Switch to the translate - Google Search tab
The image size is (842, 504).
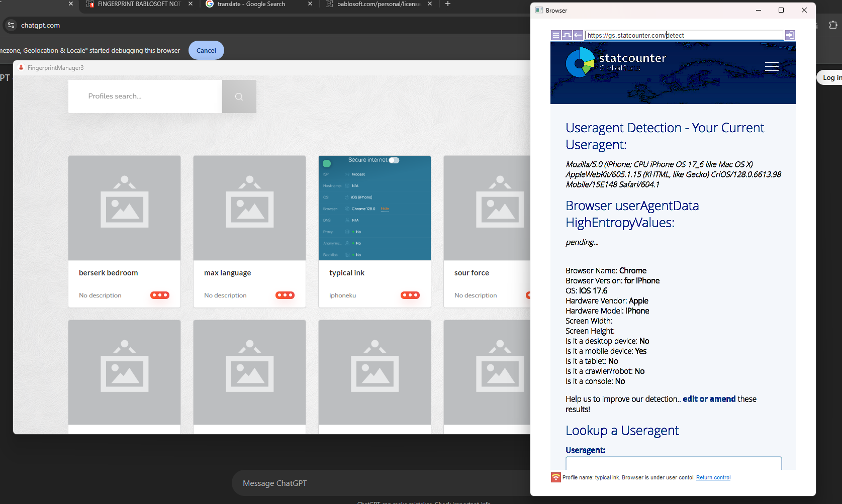pos(251,4)
